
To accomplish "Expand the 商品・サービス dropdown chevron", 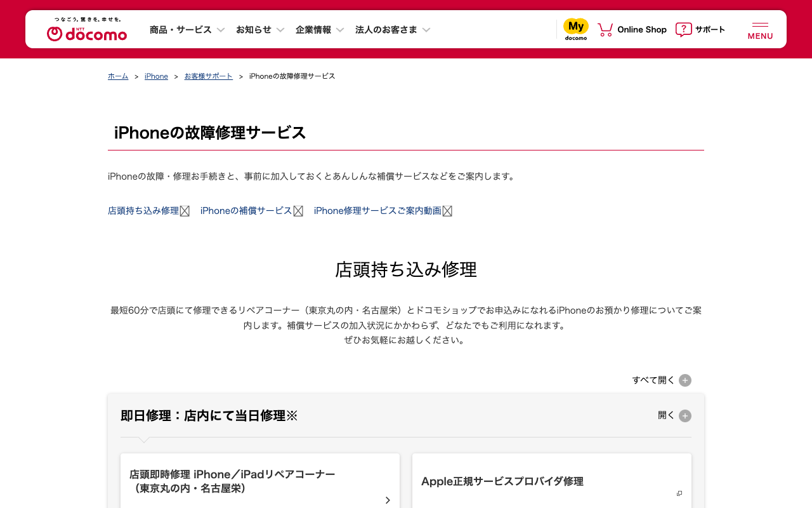I will point(221,30).
